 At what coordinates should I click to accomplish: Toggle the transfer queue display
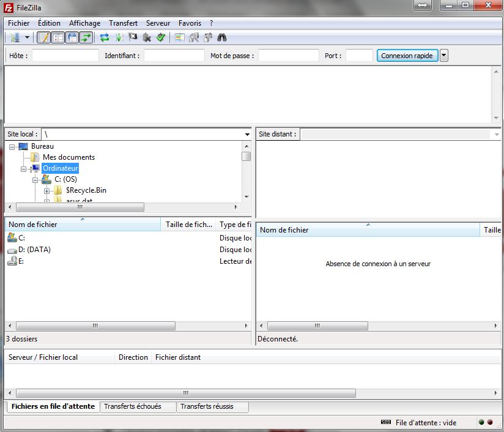point(86,37)
